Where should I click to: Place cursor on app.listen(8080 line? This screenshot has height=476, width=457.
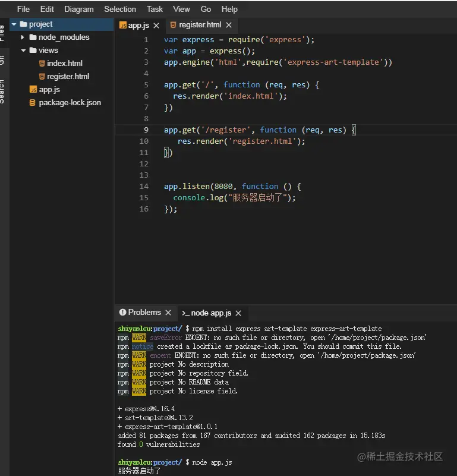[x=232, y=187]
